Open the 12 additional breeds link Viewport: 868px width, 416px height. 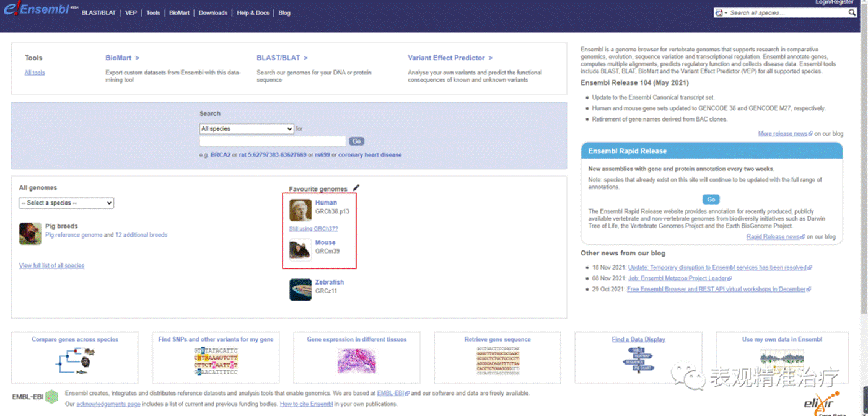coord(141,235)
